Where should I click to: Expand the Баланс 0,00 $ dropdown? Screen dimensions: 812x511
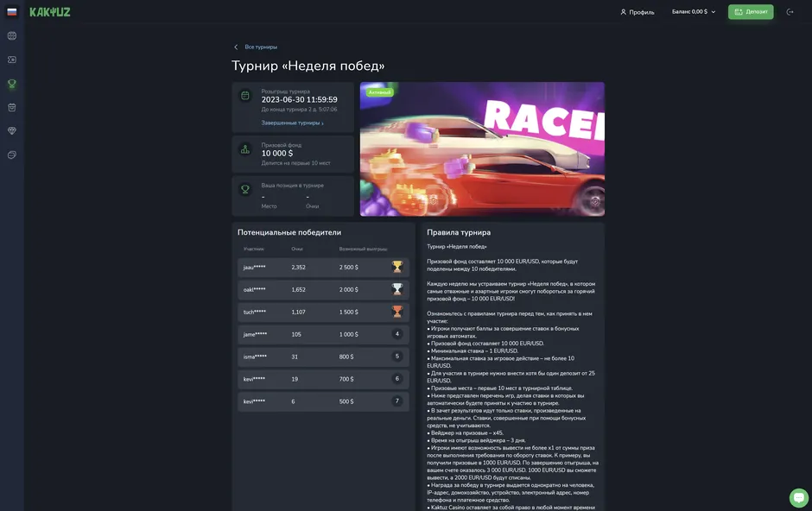click(694, 11)
